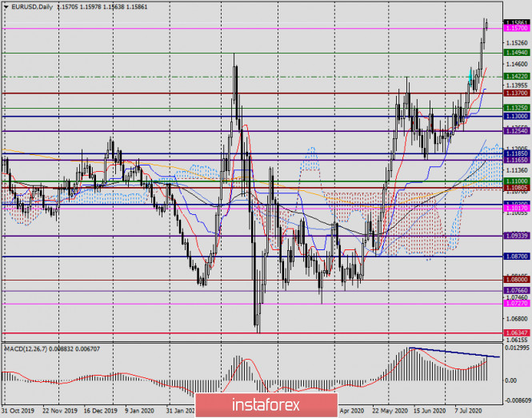The height and width of the screenshot is (418, 532).
Task: Select the purple 1.12540 level label
Action: (x=514, y=131)
